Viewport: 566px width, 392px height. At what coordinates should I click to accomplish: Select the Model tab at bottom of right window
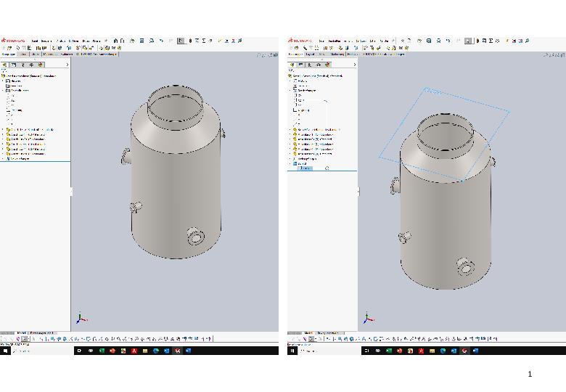[308, 333]
